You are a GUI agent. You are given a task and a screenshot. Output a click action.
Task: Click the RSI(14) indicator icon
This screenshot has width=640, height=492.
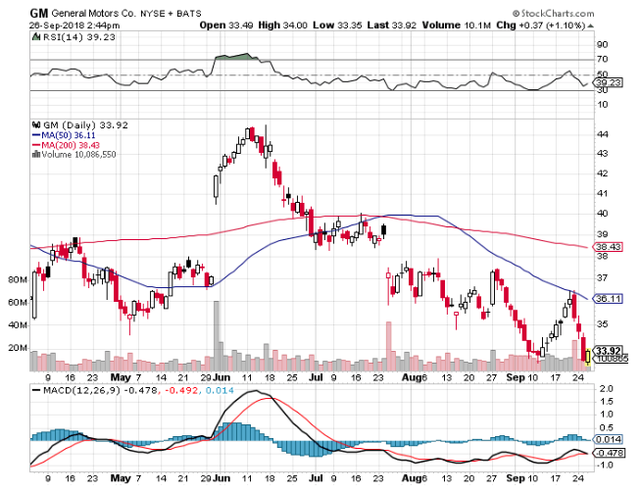pyautogui.click(x=36, y=37)
